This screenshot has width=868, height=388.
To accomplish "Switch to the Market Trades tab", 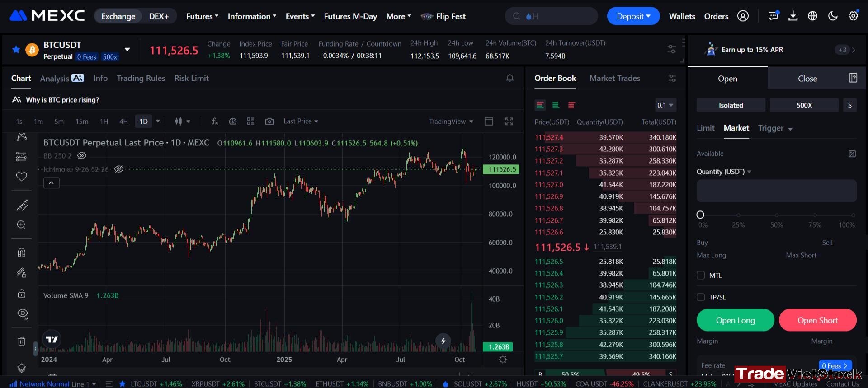I will tap(614, 78).
